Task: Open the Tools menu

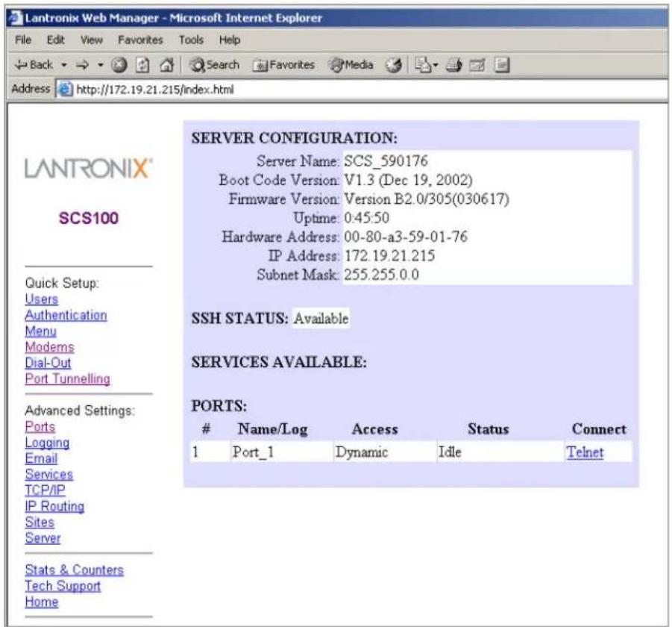Action: click(191, 40)
